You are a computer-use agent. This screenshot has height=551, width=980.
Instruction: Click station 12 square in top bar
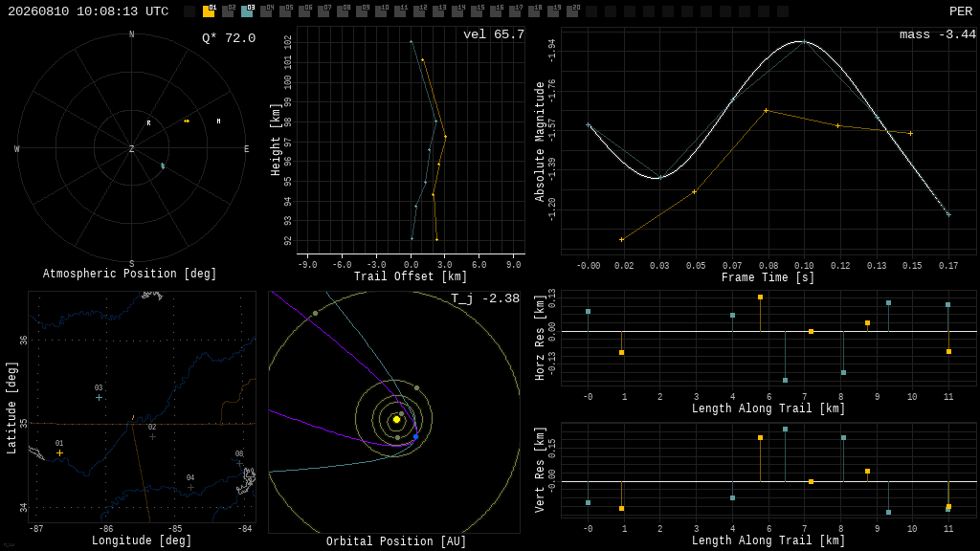click(x=419, y=11)
